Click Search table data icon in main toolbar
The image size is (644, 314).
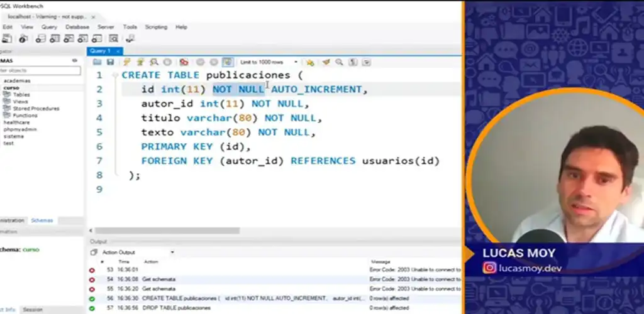(113, 38)
